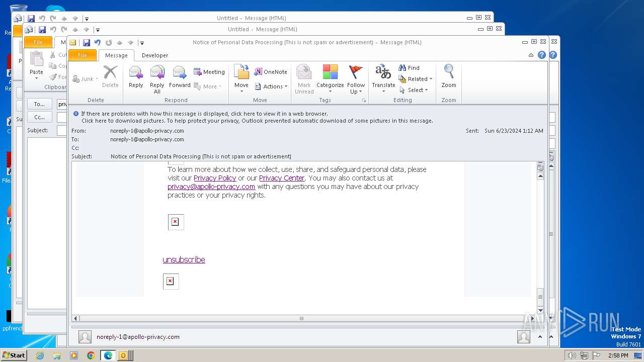Click the Start button
644x362 pixels.
click(x=14, y=355)
